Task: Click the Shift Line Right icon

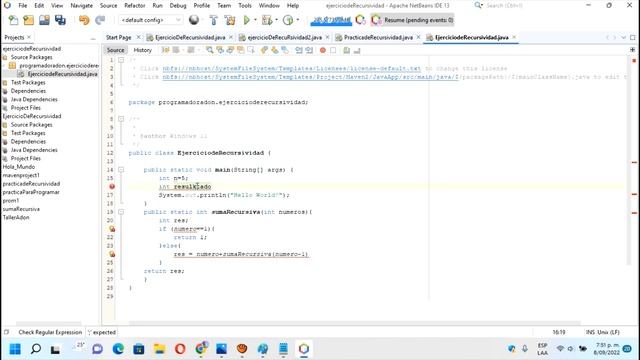Action: (309, 50)
